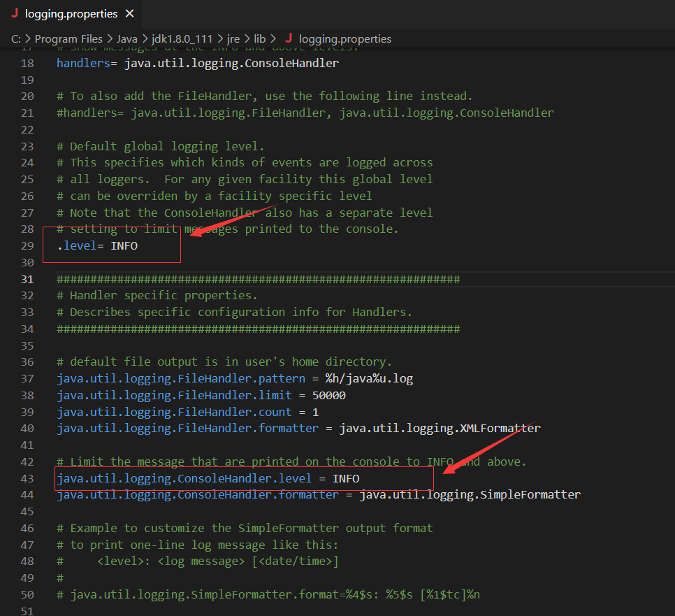The width and height of the screenshot is (675, 616).
Task: Click the INFO value on line 29
Action: [x=124, y=246]
